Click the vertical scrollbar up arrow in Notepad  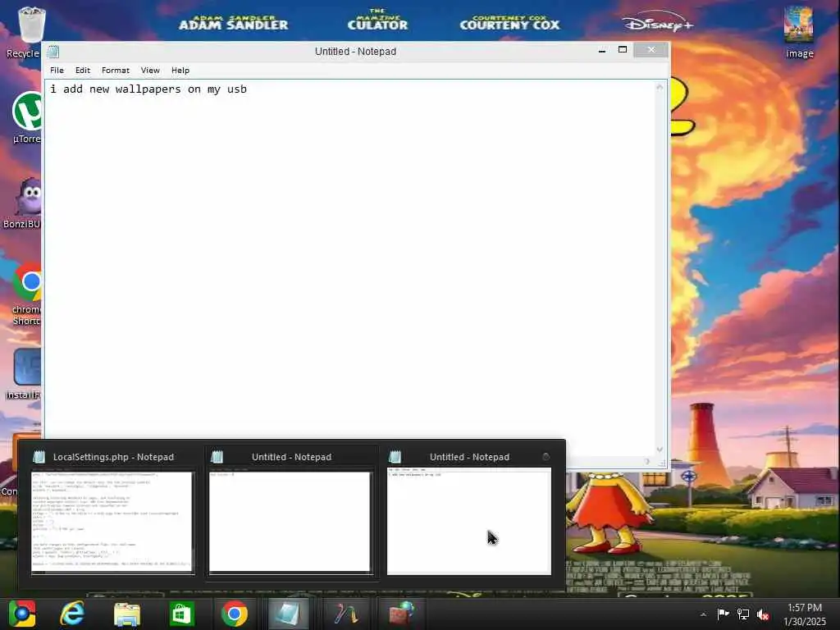click(660, 87)
